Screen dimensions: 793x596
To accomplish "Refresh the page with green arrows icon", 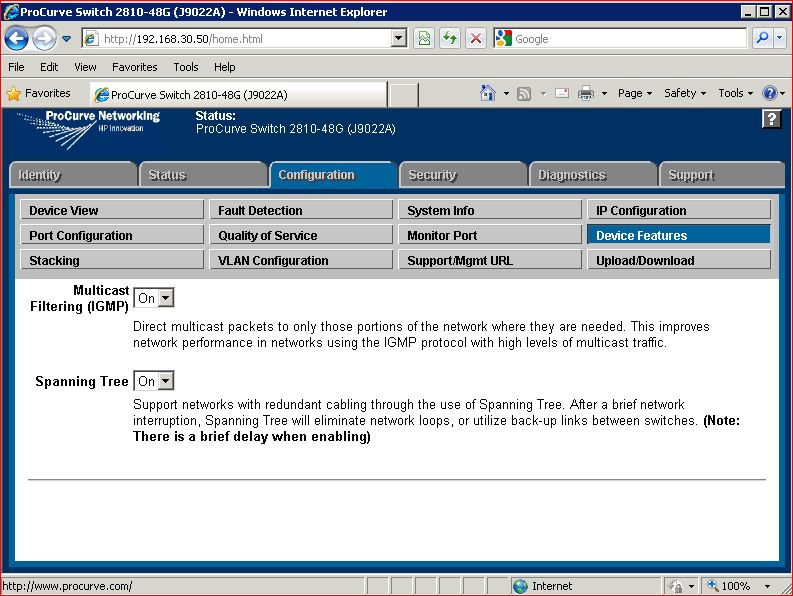I will point(450,38).
